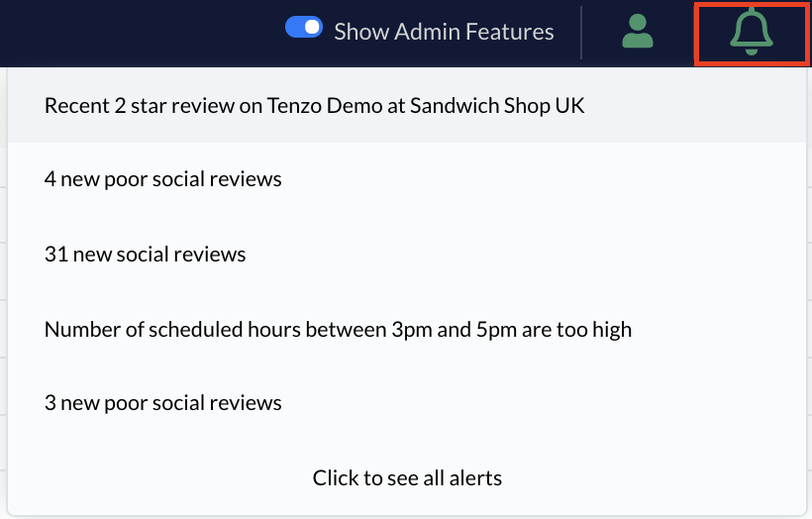Screen dimensions: 812x519
Task: Open account menu from green person icon
Action: point(638,32)
